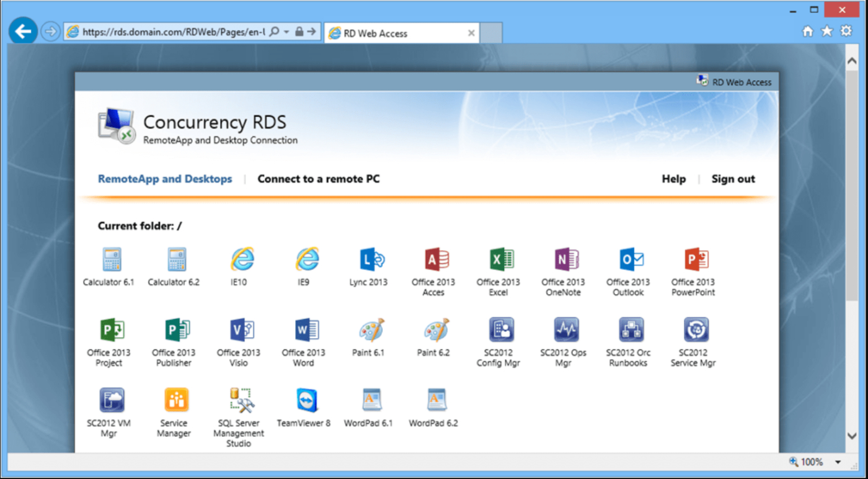Image resolution: width=868 pixels, height=479 pixels.
Task: Open the Help page
Action: (x=673, y=179)
